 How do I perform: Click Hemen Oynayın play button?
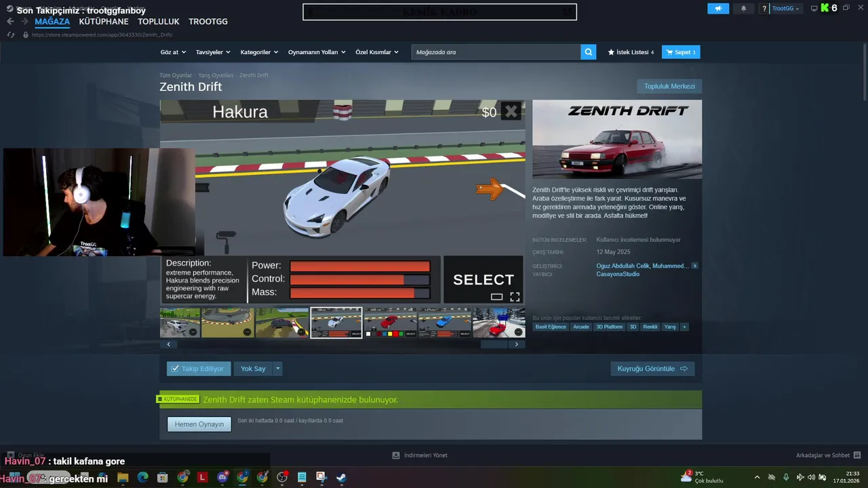(199, 424)
